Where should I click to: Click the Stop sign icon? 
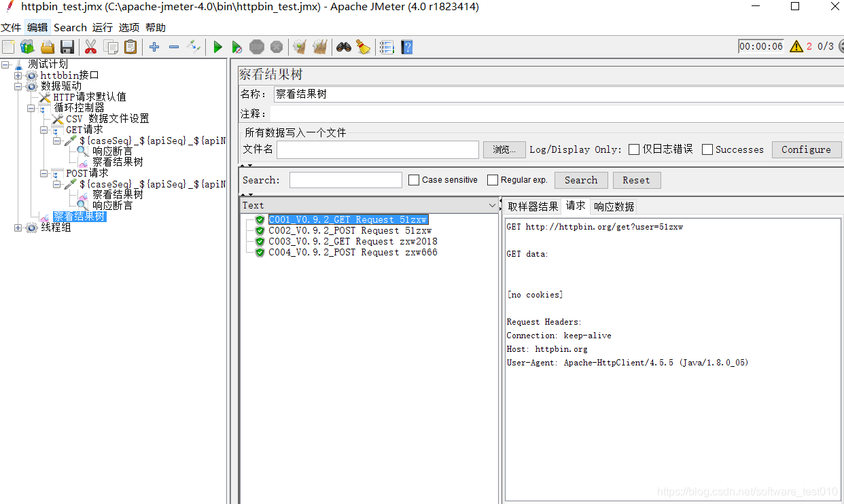tap(256, 47)
